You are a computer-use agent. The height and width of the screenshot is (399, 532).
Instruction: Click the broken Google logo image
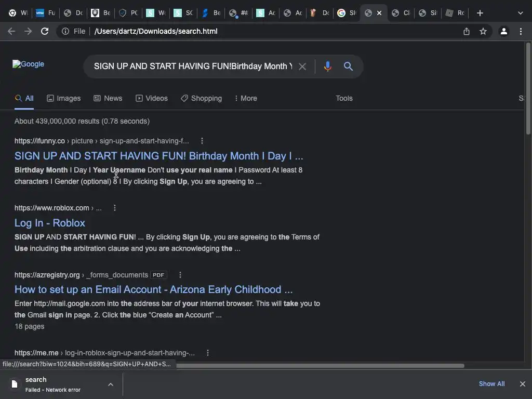(29, 64)
